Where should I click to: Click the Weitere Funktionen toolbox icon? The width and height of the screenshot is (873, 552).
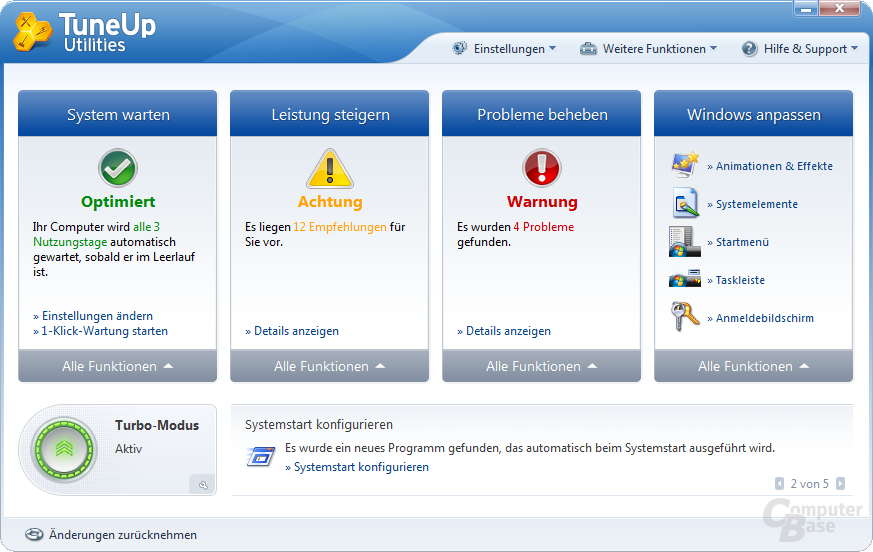[588, 48]
